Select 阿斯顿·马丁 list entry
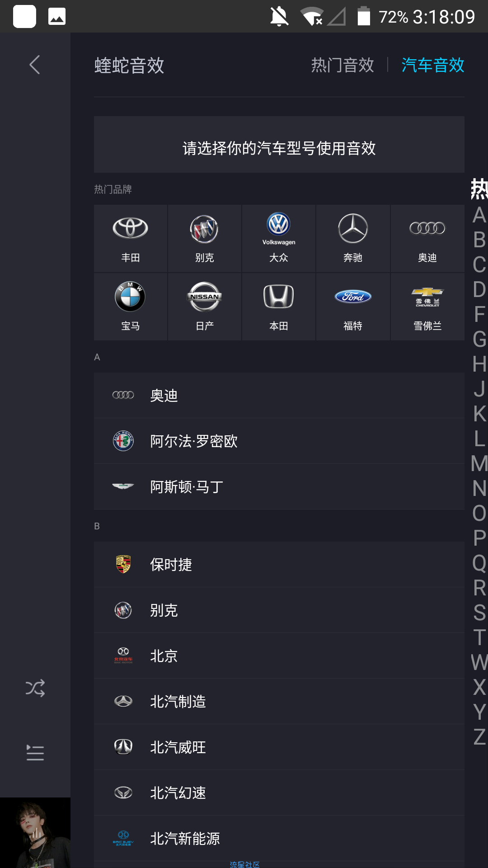 tap(279, 487)
